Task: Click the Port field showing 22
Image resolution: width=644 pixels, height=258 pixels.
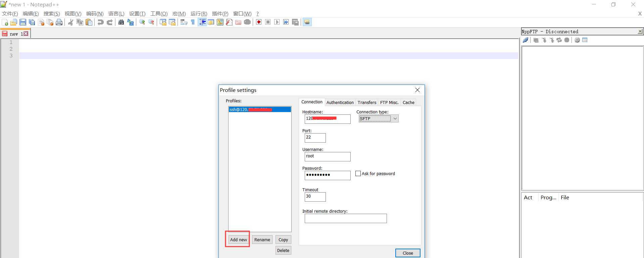Action: [315, 138]
